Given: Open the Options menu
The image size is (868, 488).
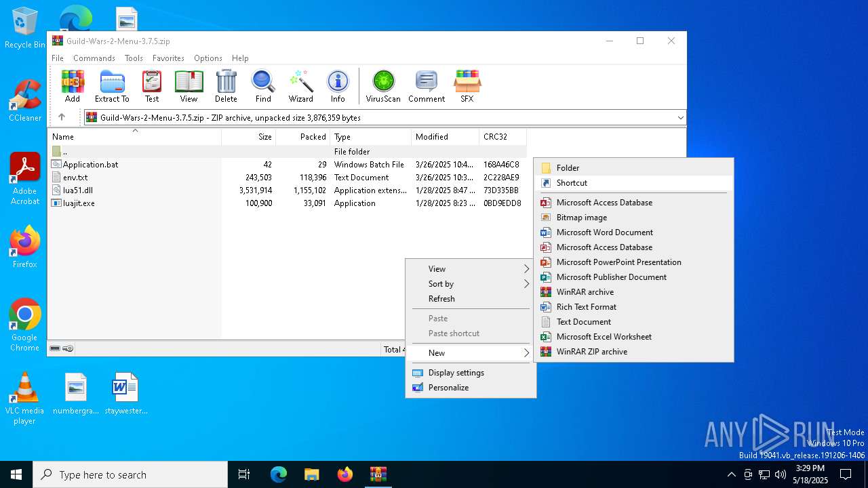Looking at the screenshot, I should 208,58.
